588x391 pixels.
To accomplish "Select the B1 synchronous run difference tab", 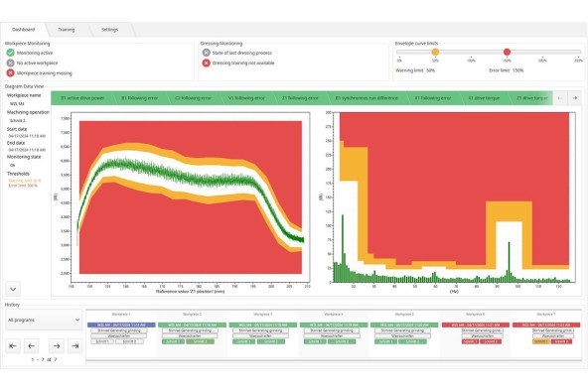I will point(367,98).
